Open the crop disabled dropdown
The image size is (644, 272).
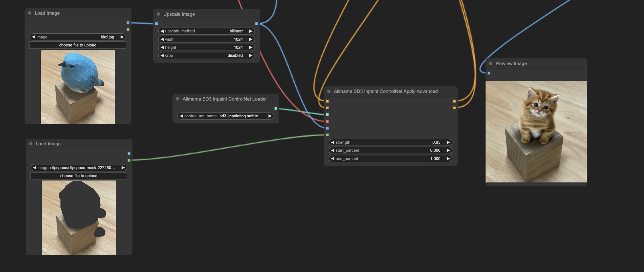(x=206, y=55)
